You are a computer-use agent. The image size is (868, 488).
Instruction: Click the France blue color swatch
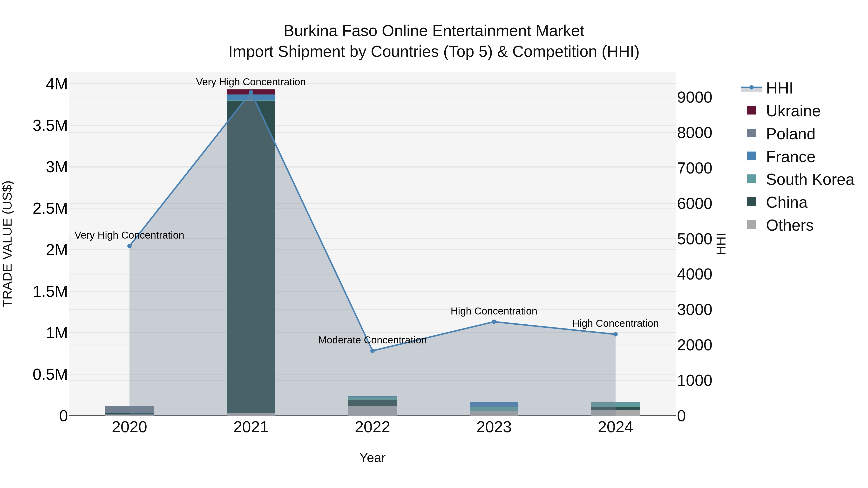tap(751, 156)
